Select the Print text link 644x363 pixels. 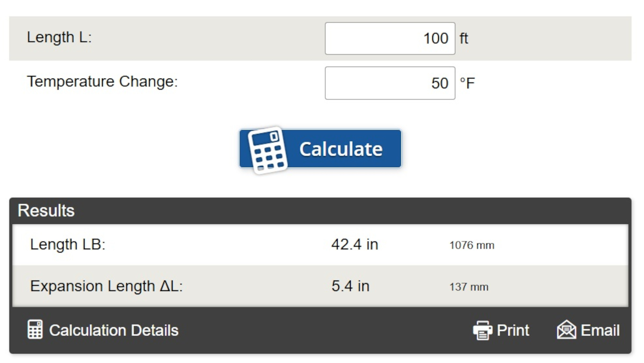click(x=513, y=330)
